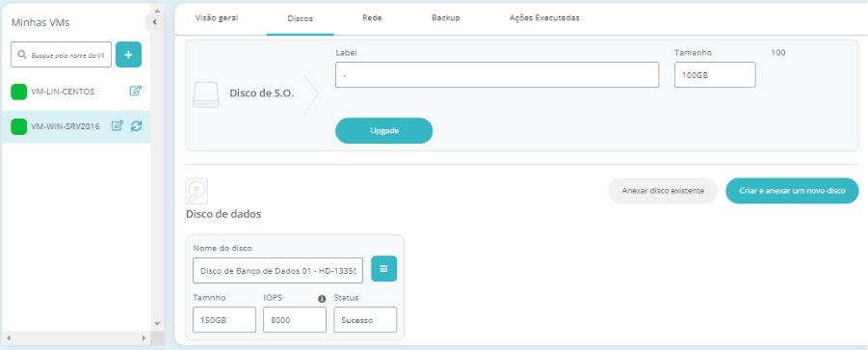Click the green status square of VM-LIN-CENTOS
Screen dimensions: 868x350
(19, 92)
